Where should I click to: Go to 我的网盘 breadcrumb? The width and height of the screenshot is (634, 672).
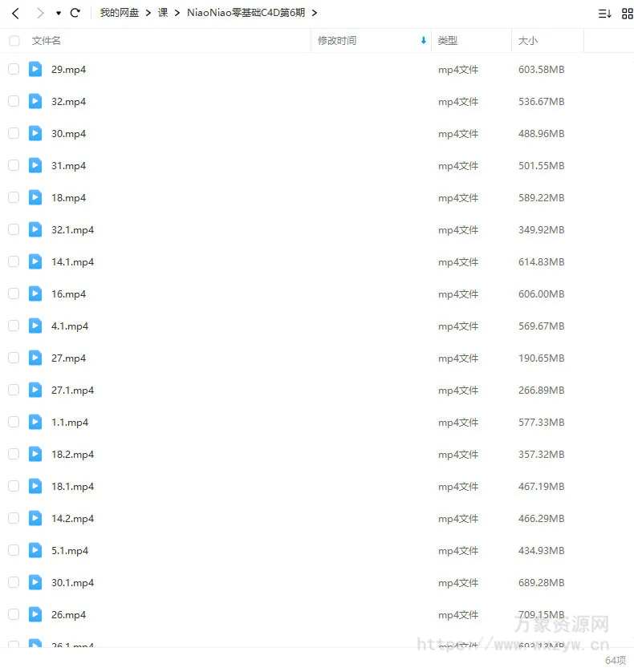[120, 13]
